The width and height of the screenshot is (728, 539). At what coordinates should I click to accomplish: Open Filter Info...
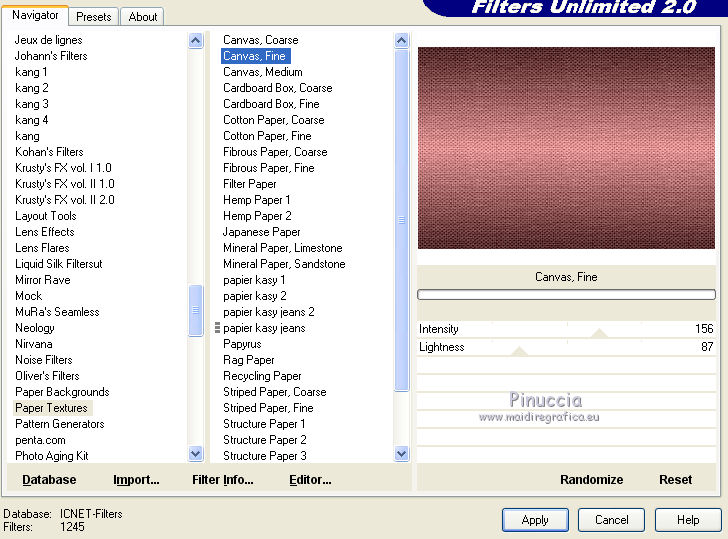pyautogui.click(x=223, y=480)
